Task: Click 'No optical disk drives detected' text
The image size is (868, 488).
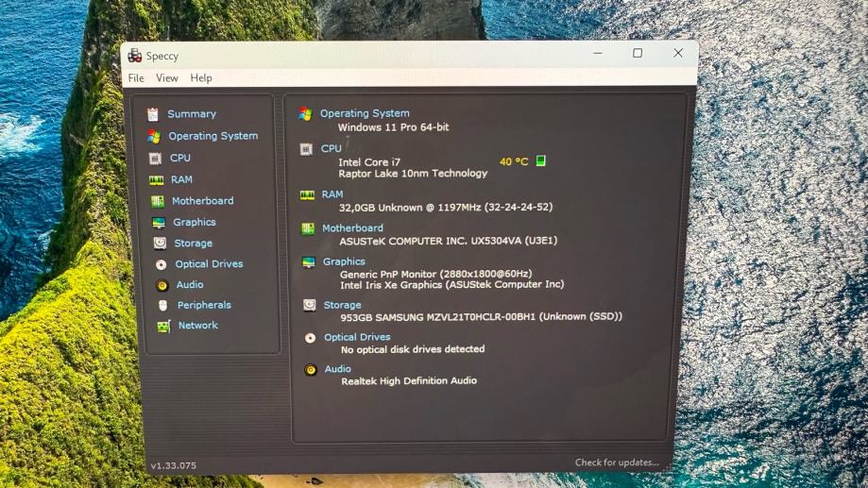Action: click(x=413, y=349)
